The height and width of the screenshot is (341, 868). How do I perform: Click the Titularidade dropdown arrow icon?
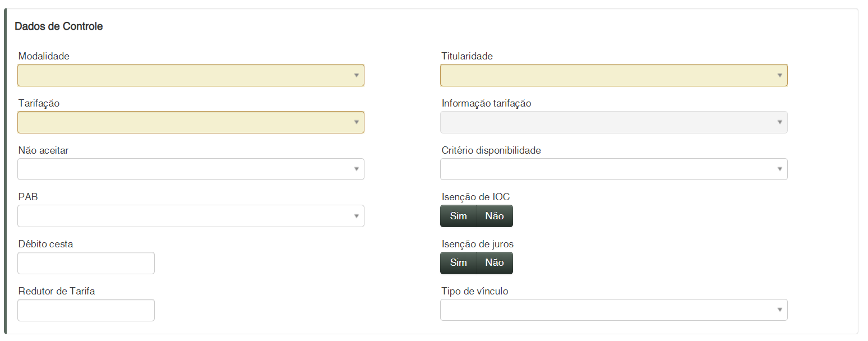[x=779, y=75]
